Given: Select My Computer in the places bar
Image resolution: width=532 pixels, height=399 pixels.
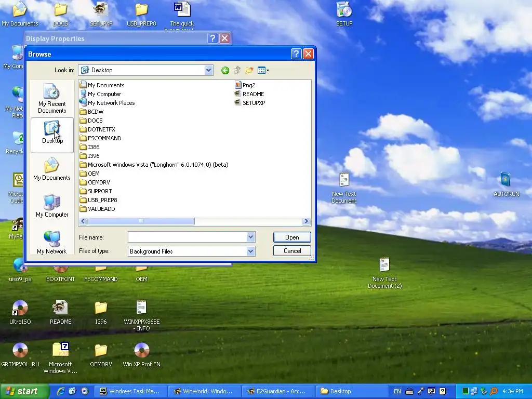Looking at the screenshot, I should pyautogui.click(x=52, y=206).
